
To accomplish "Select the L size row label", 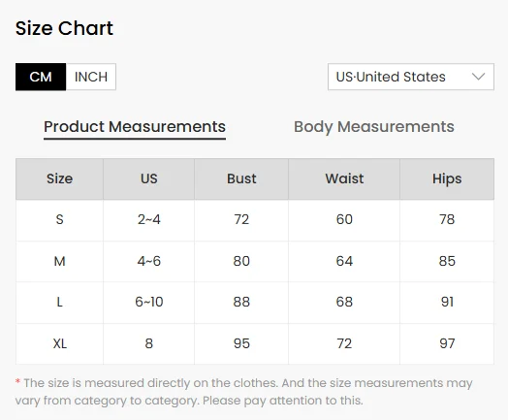I will click(59, 302).
